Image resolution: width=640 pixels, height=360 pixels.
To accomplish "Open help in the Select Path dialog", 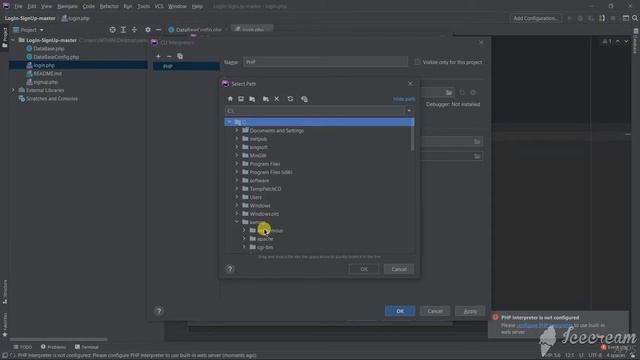I will (x=230, y=269).
